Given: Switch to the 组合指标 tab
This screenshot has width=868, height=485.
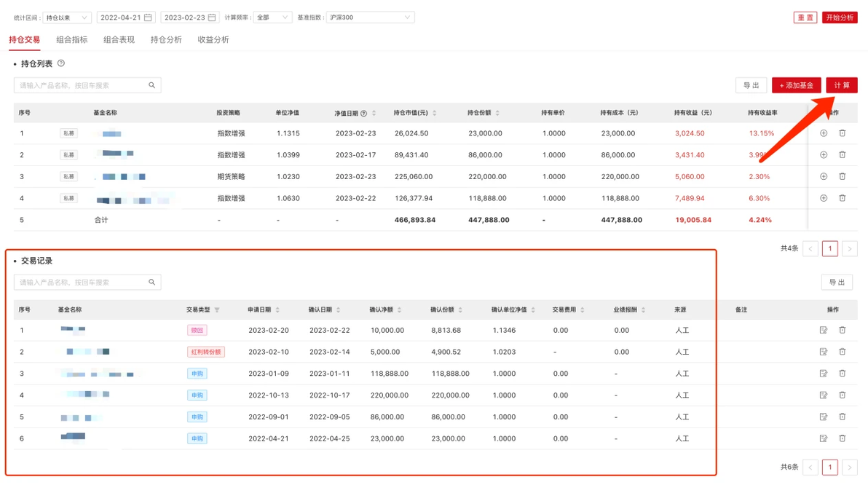Looking at the screenshot, I should (72, 40).
